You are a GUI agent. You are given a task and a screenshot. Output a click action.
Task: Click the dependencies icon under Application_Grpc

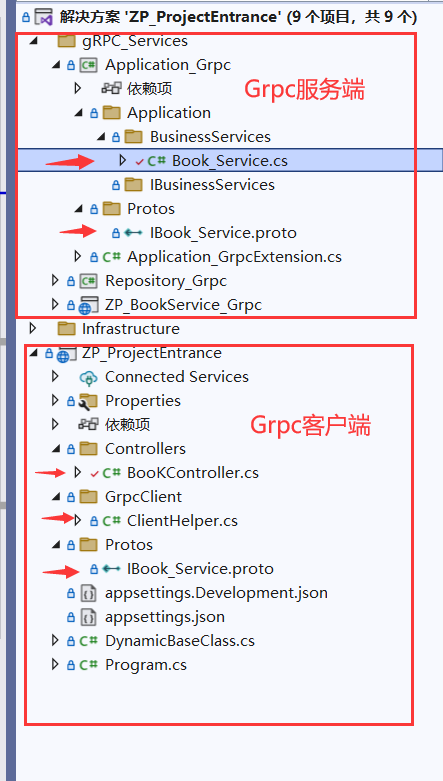[111, 89]
